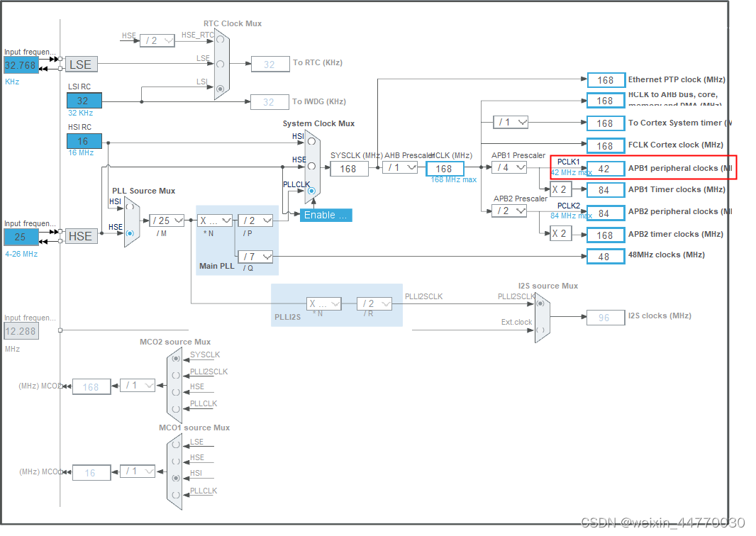Image resolution: width=756 pixels, height=536 pixels.
Task: Edit the LSE input frequency 32.768 field
Action: (x=21, y=65)
